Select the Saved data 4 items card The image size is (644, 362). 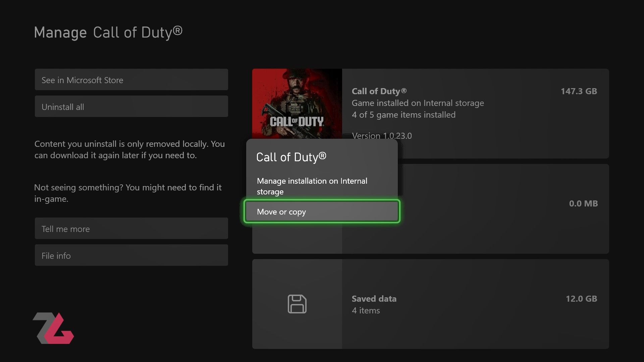click(x=430, y=304)
